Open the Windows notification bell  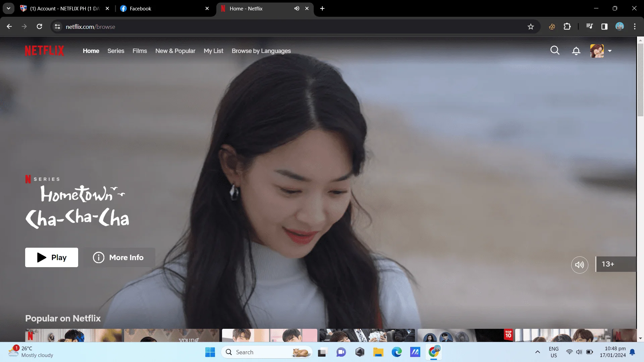pos(632,352)
